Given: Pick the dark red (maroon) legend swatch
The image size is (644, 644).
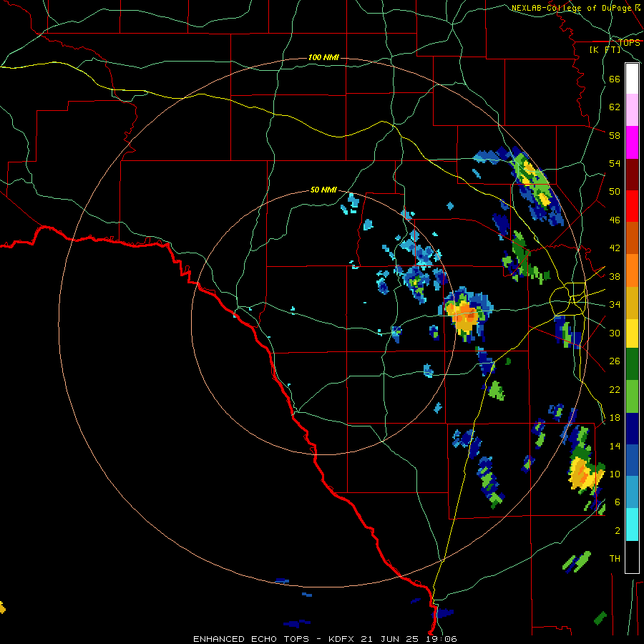Looking at the screenshot, I should (x=632, y=175).
